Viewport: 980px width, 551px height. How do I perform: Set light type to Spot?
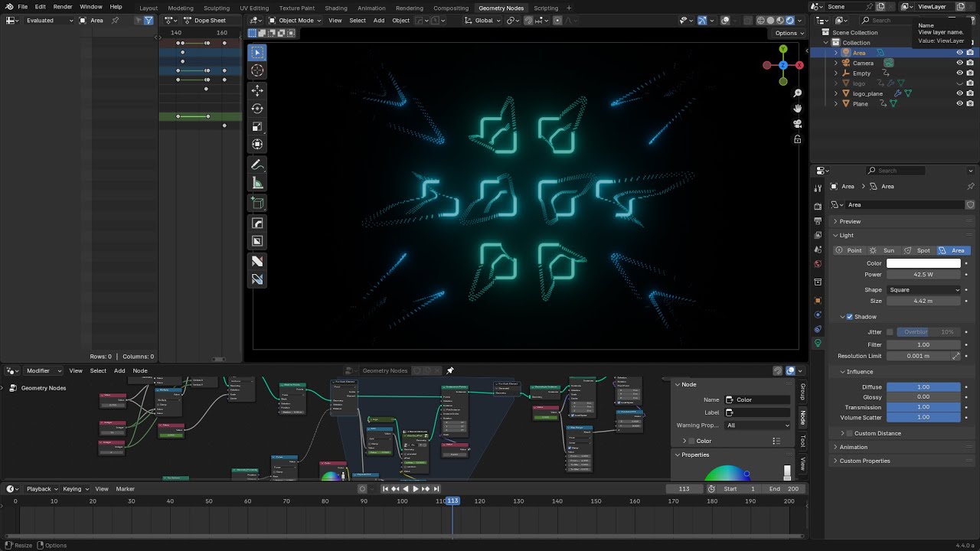tap(917, 250)
